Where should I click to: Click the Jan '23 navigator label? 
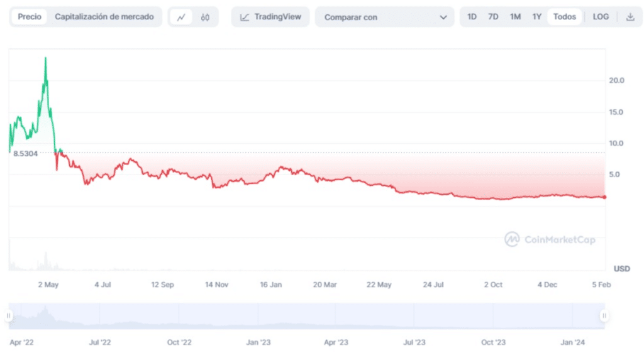pos(258,342)
